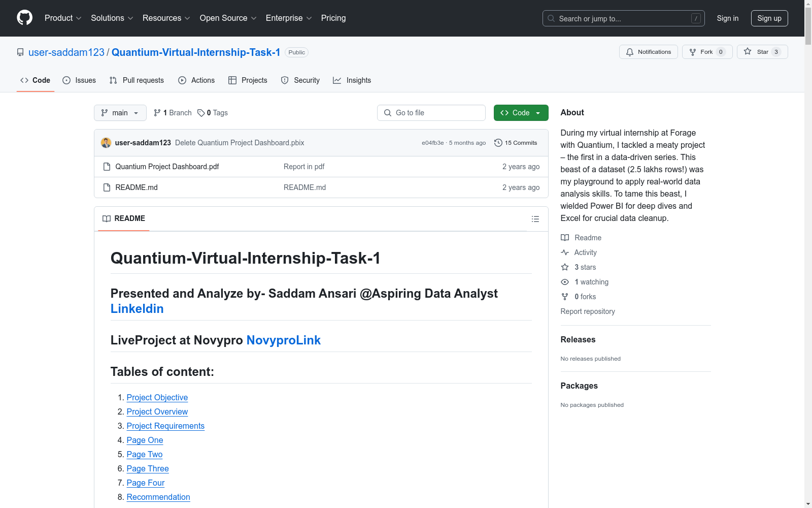Click the search magnifier icon
The image size is (812, 508).
pos(551,18)
